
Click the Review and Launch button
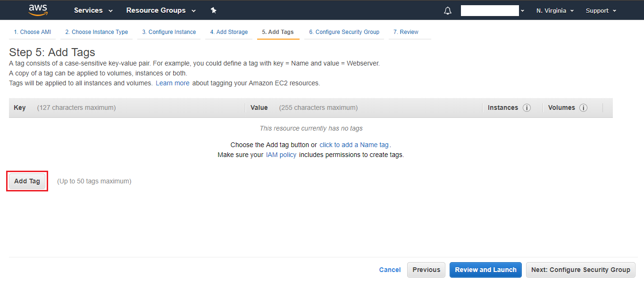(x=485, y=270)
